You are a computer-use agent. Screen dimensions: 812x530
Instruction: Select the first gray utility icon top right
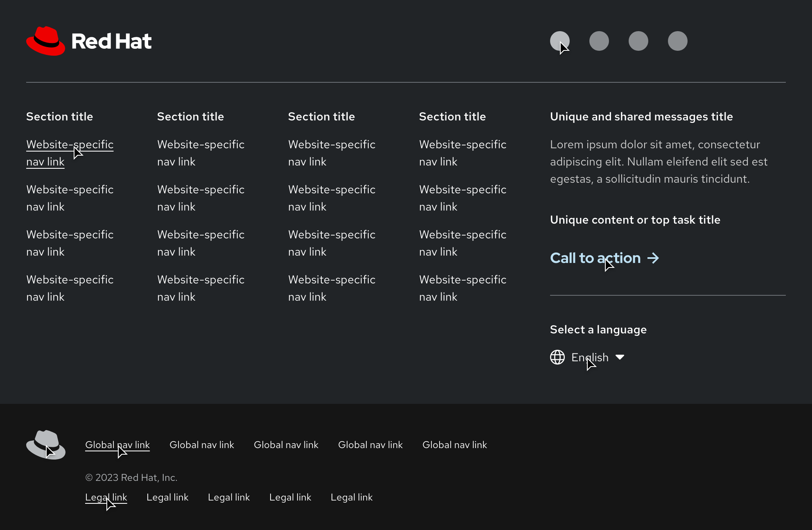click(561, 41)
